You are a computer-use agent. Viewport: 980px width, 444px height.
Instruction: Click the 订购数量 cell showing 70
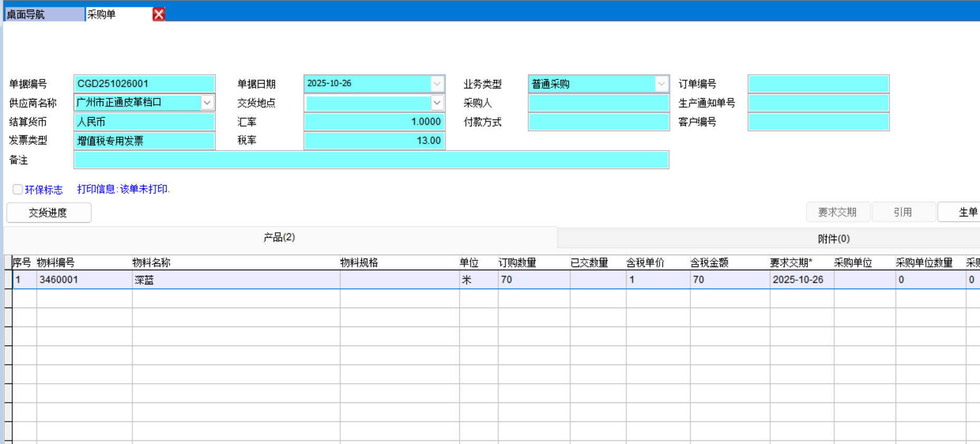pos(533,280)
